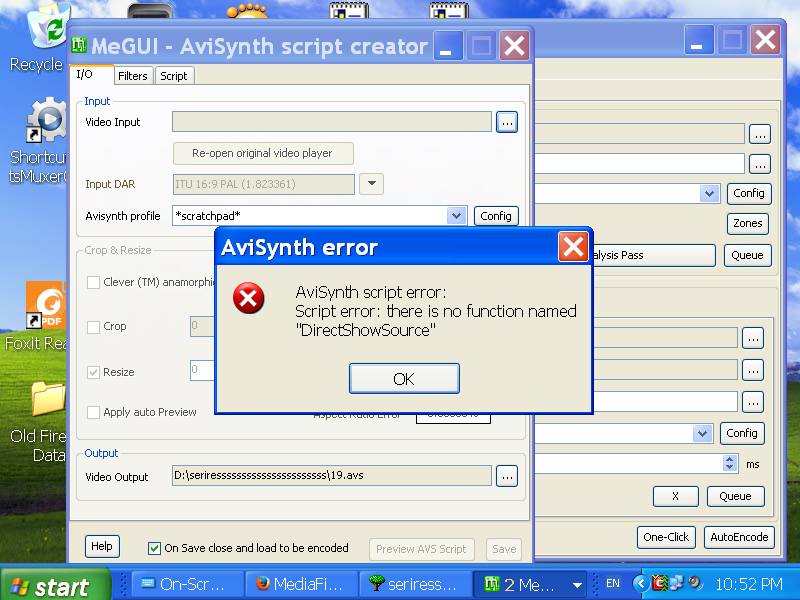Close the AviSynth script creator window

[x=514, y=45]
